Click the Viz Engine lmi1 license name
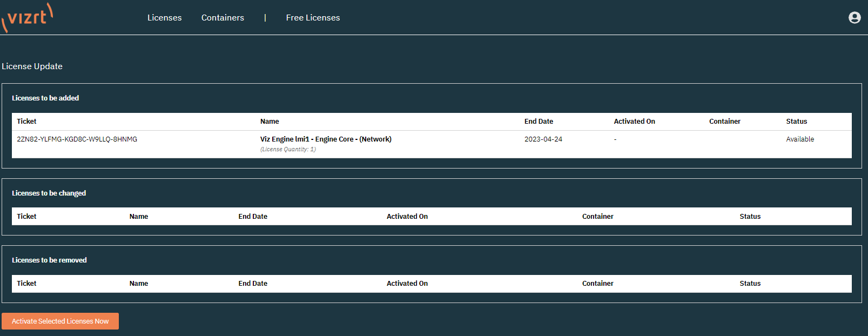 [326, 139]
